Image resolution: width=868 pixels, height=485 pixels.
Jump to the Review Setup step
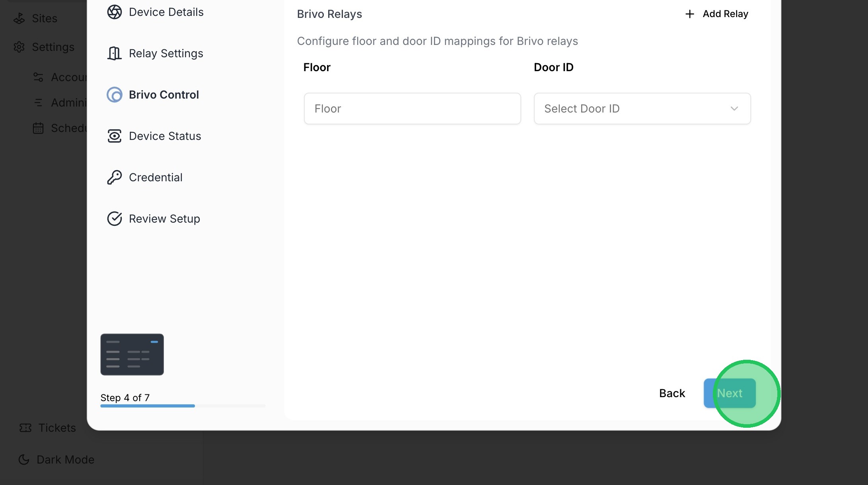[x=164, y=219]
